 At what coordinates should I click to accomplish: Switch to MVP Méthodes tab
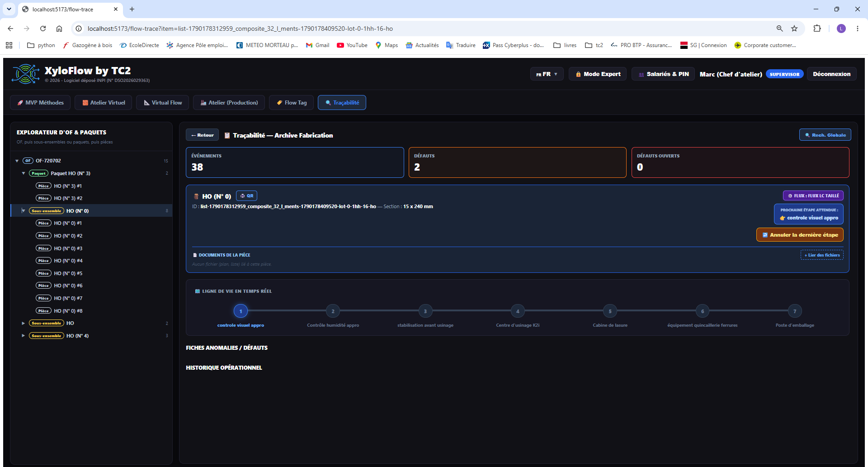coord(40,103)
